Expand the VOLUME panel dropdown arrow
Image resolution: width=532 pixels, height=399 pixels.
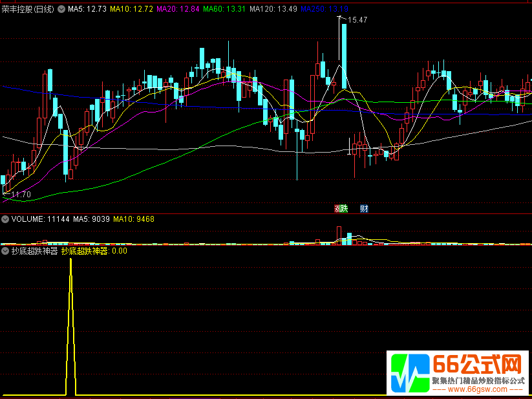click(6, 219)
